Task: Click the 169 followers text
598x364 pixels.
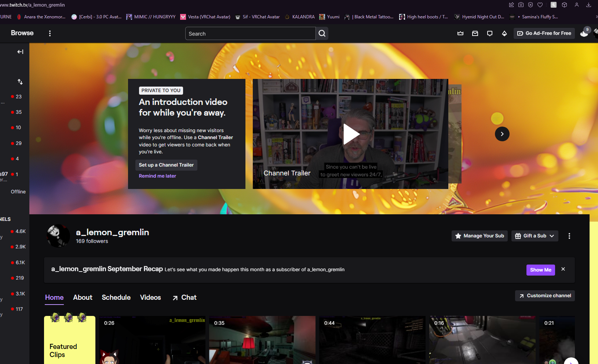Action: [x=92, y=241]
